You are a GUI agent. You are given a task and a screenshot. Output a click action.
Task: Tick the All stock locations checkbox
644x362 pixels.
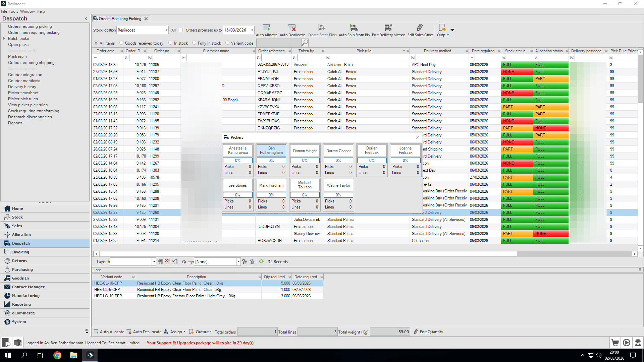[180, 30]
